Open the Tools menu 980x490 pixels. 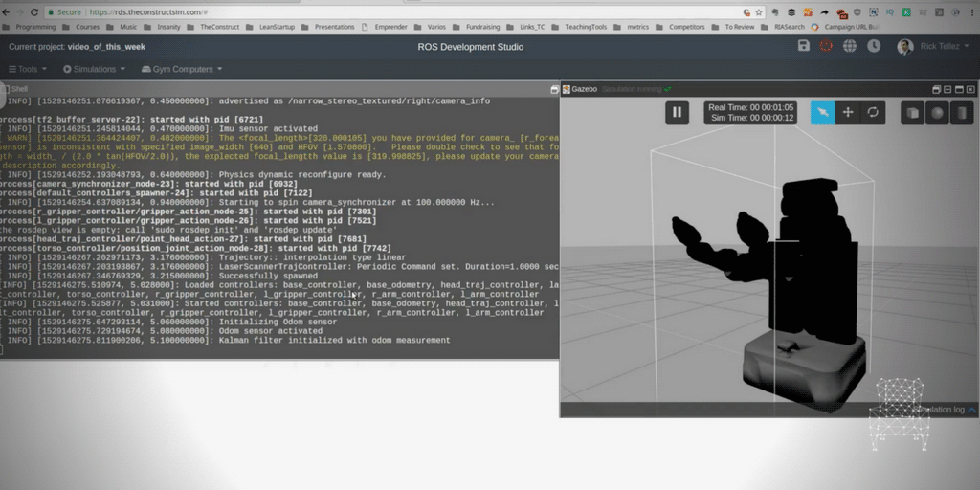click(x=28, y=69)
